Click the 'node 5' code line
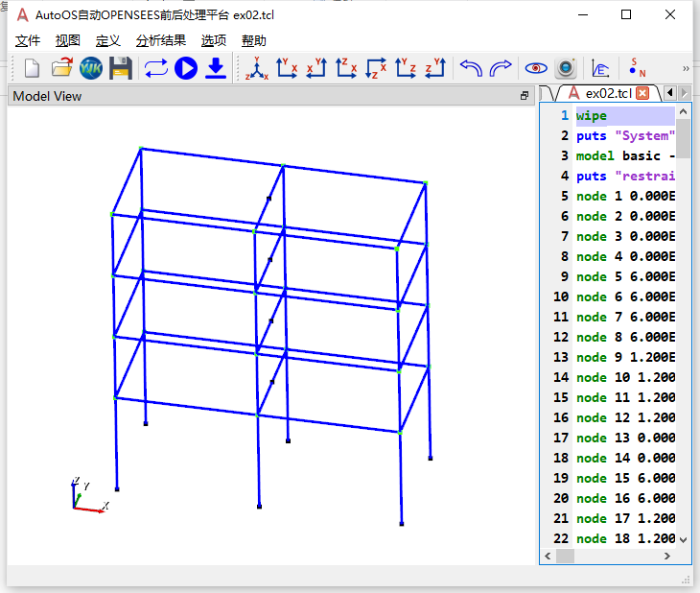The image size is (700, 593). (x=625, y=276)
